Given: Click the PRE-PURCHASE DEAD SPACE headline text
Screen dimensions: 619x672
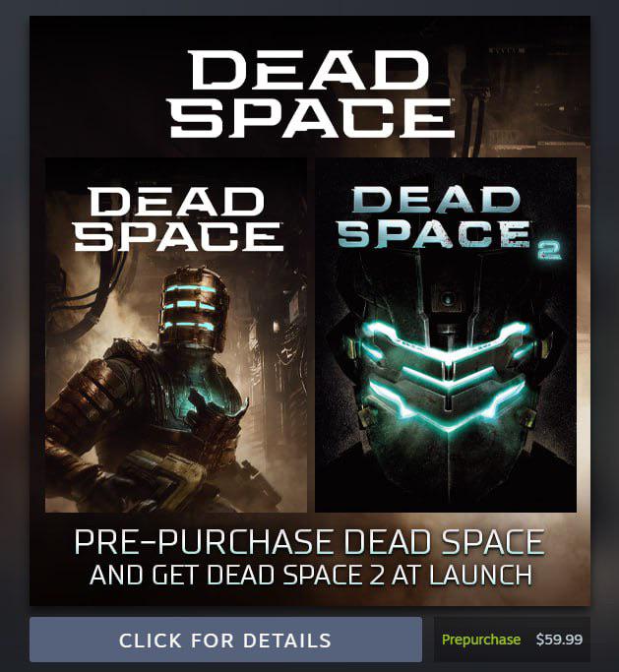Looking at the screenshot, I should pos(309,542).
